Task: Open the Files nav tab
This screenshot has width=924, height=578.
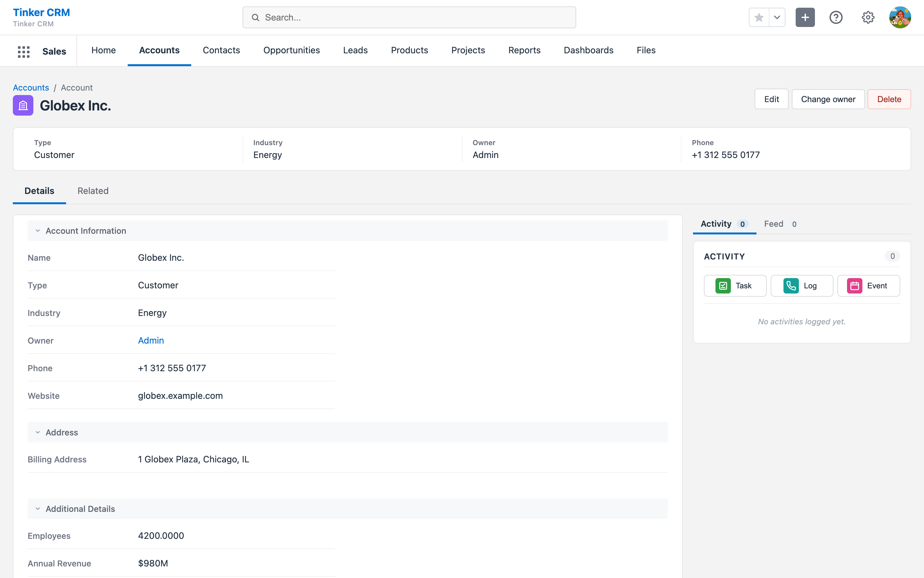Action: point(646,50)
